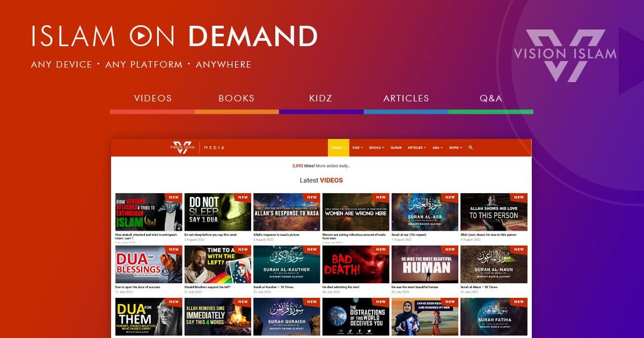644x338 pixels.
Task: Open the ARTICLES menu in navbar
Action: click(416, 148)
